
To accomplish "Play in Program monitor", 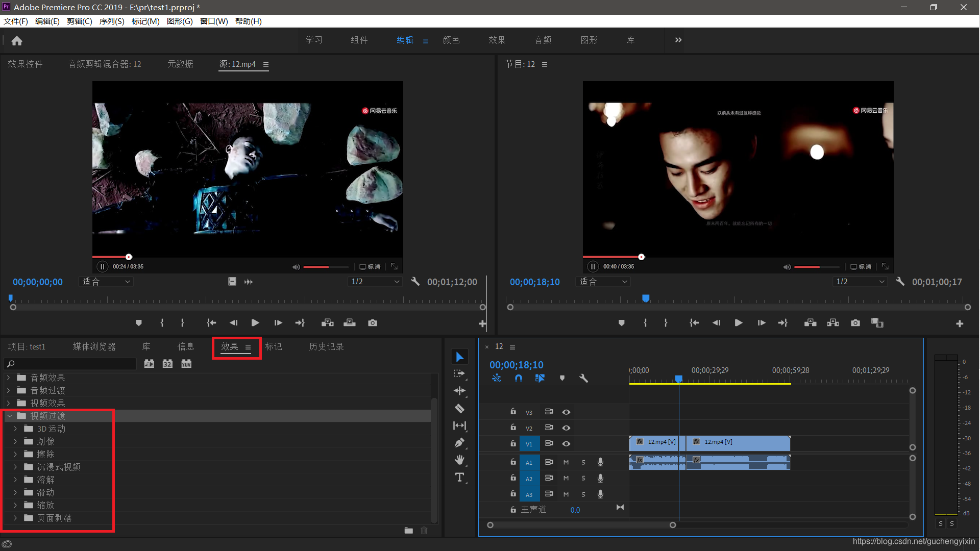I will pyautogui.click(x=738, y=323).
